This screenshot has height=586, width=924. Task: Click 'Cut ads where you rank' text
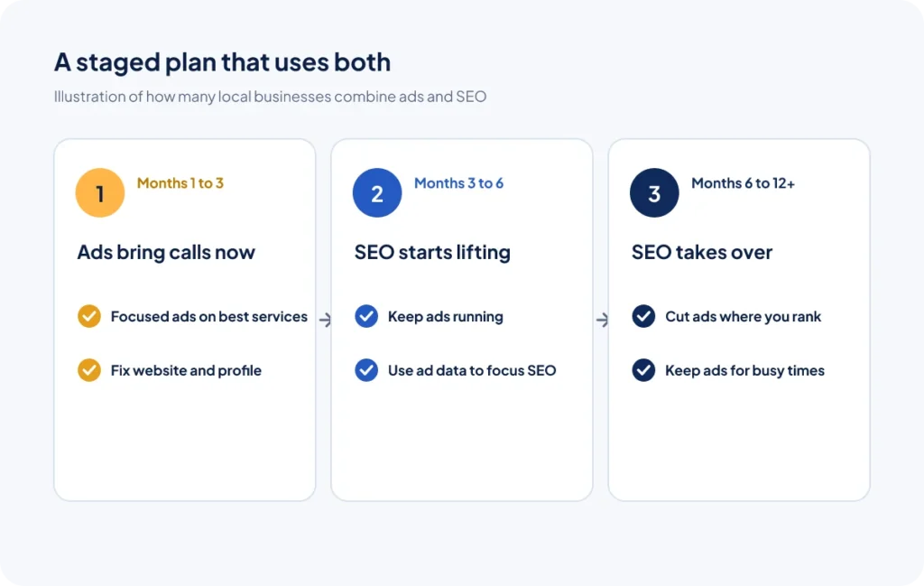[x=744, y=317]
